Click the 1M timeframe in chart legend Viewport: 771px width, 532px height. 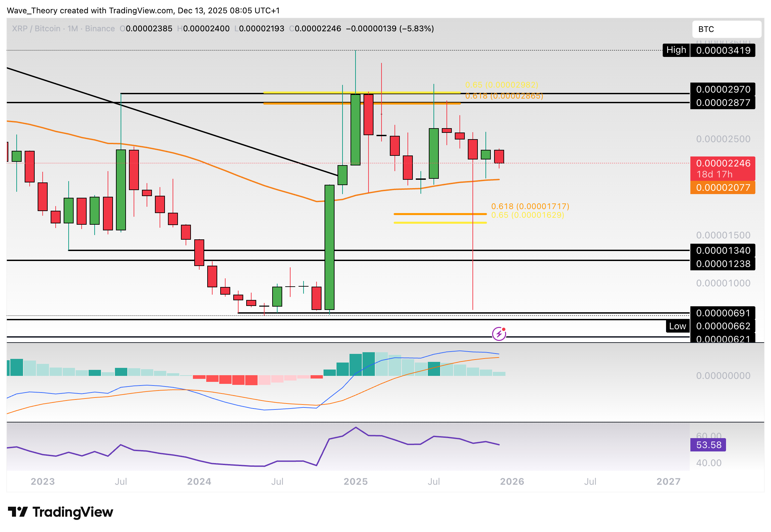(72, 29)
